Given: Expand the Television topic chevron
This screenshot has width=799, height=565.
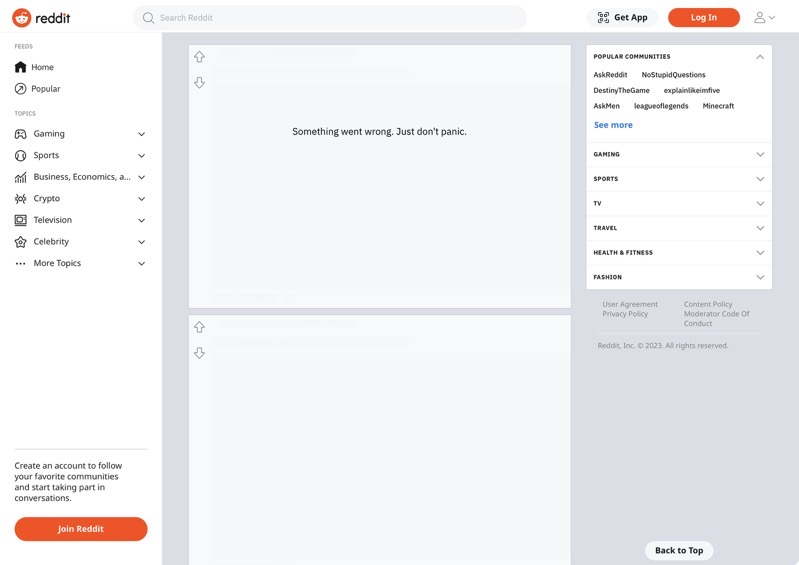Looking at the screenshot, I should pos(142,220).
